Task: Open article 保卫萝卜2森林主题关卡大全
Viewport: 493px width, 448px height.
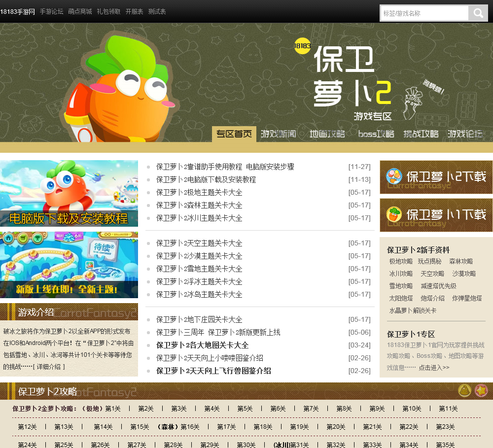Action: pyautogui.click(x=199, y=206)
